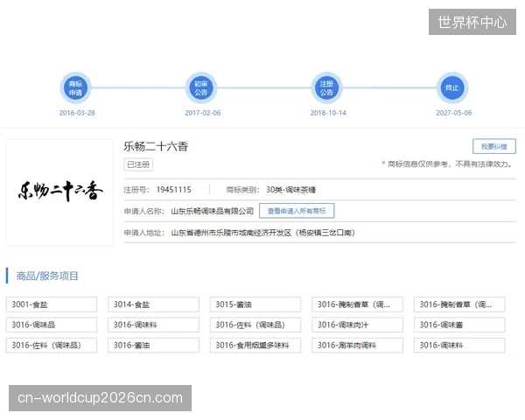Image resolution: width=525 pixels, height=420 pixels.
Task: Click the 申请人地址 label
Action: coord(144,233)
